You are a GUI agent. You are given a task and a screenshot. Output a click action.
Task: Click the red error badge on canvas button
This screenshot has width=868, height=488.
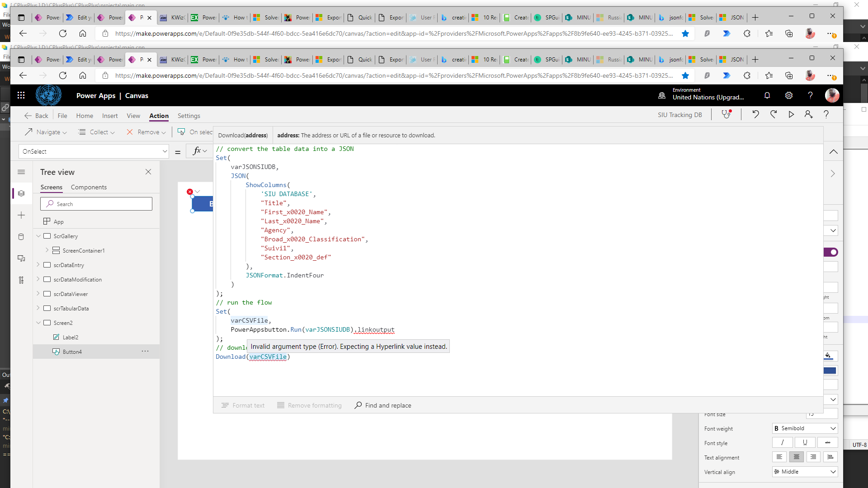pyautogui.click(x=190, y=192)
